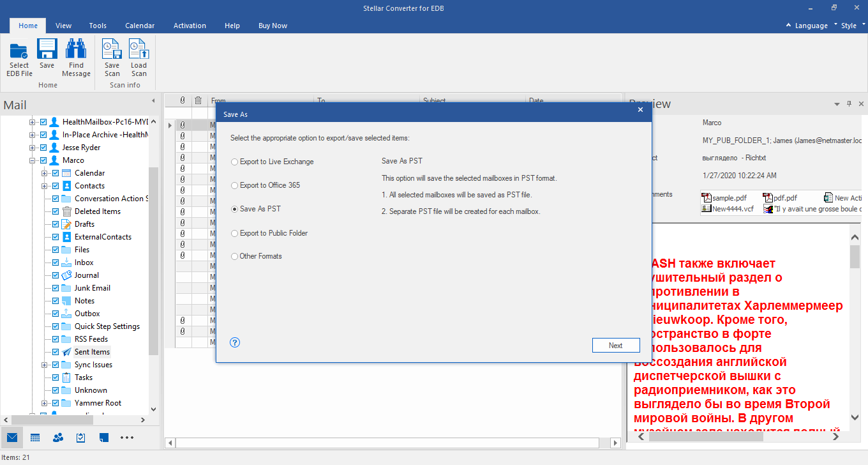Select Export to Live Exchange option
868x465 pixels.
click(273, 162)
